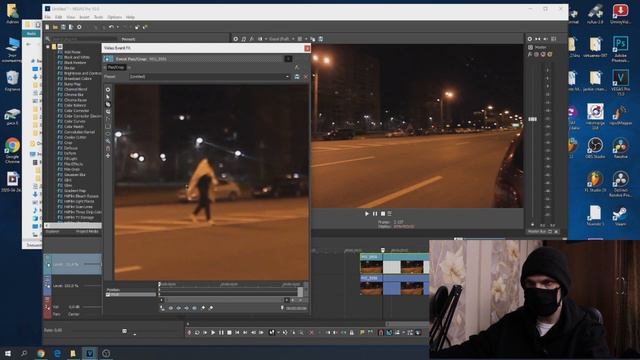This screenshot has width=640, height=360.
Task: Open preview quality Good (Full) dropdown
Action: (x=281, y=39)
